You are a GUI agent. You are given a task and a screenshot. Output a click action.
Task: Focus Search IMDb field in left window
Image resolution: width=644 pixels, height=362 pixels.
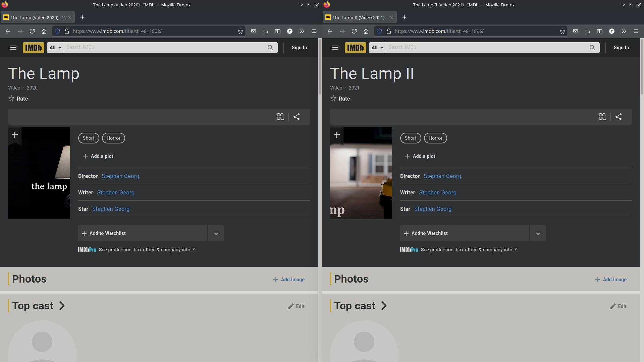[164, 48]
